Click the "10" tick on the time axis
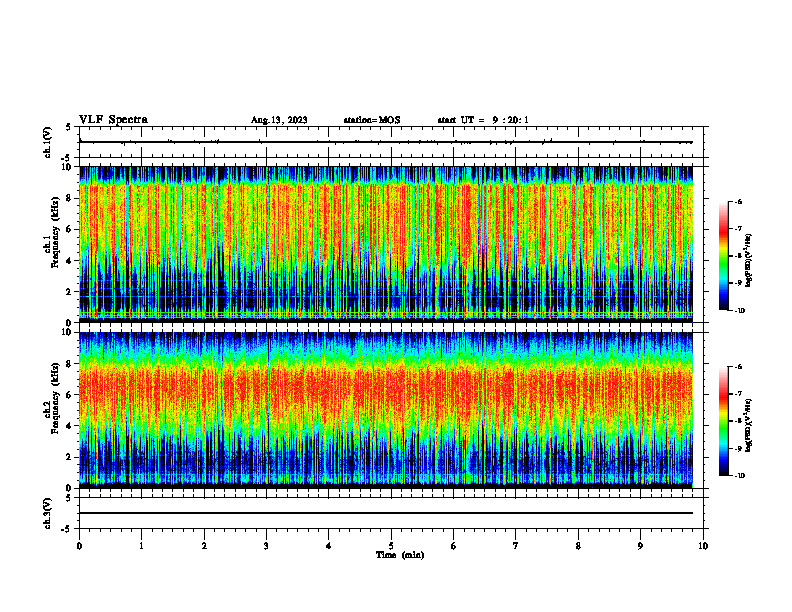Screen dimensions: 792x612 pyautogui.click(x=703, y=546)
